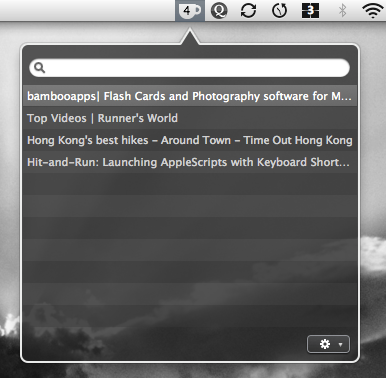386x378 pixels.
Task: Open the Wi-Fi menu bar icon
Action: [x=373, y=11]
